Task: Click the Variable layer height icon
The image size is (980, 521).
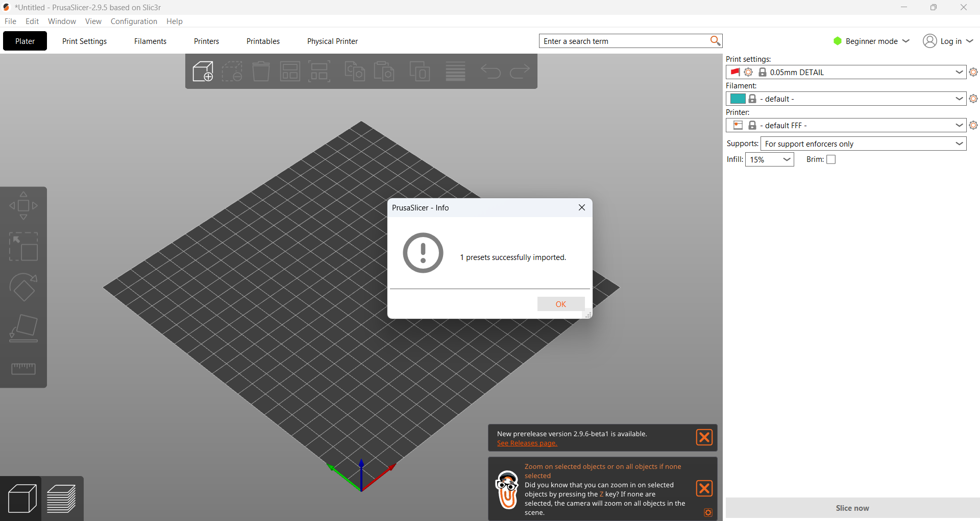Action: point(455,72)
